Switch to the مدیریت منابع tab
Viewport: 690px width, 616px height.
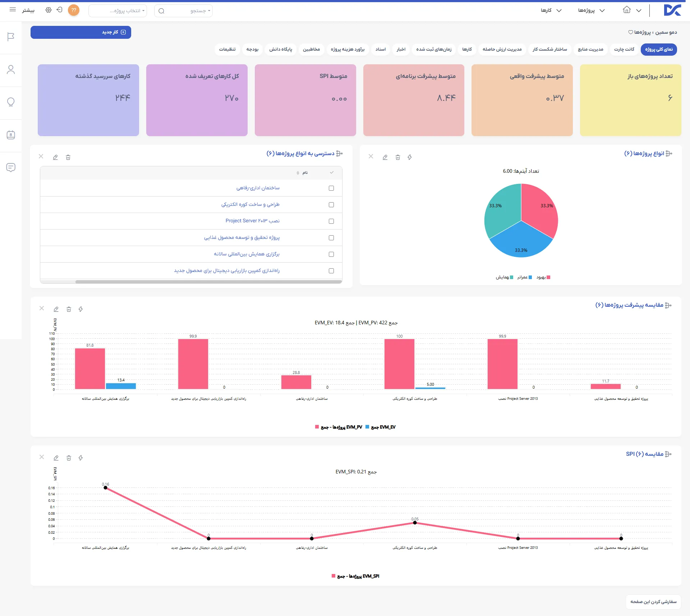point(590,49)
